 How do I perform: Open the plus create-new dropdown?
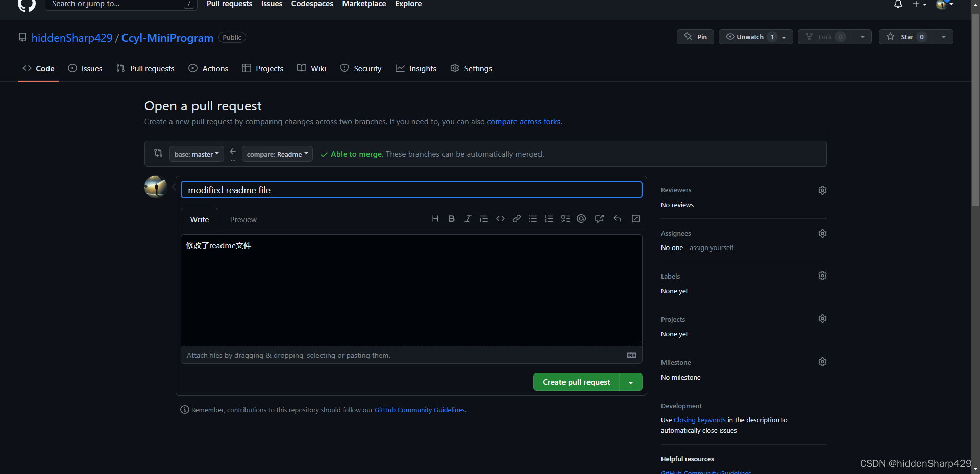coord(919,4)
